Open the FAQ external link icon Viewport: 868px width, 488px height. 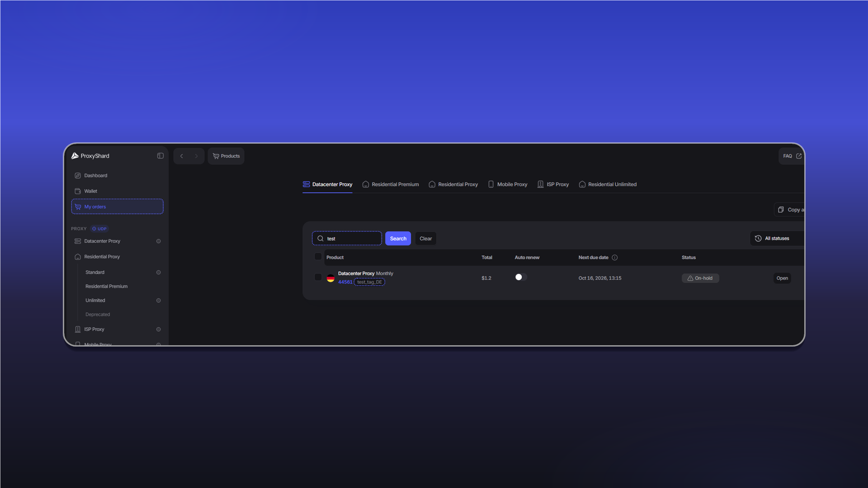click(799, 156)
